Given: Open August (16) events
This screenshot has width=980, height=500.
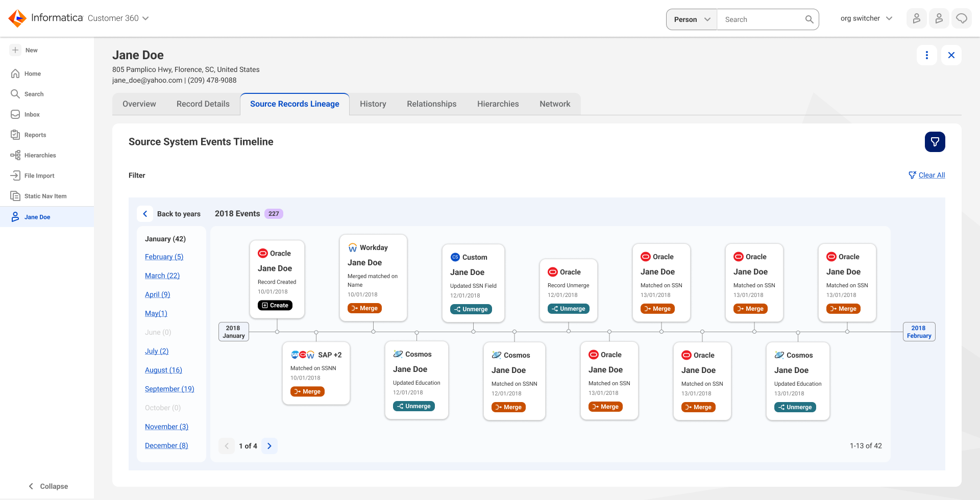Looking at the screenshot, I should coord(163,370).
